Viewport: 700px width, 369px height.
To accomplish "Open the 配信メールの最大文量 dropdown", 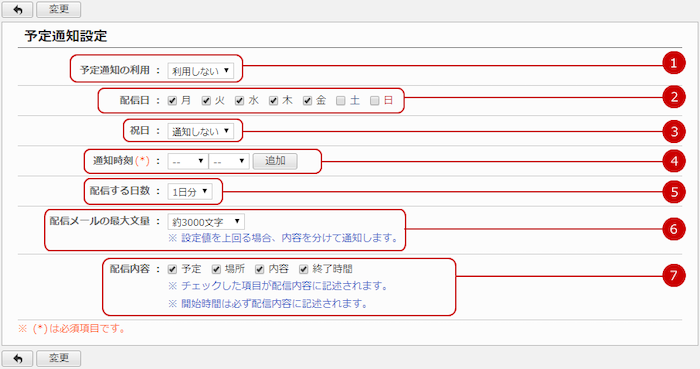I will tap(206, 222).
